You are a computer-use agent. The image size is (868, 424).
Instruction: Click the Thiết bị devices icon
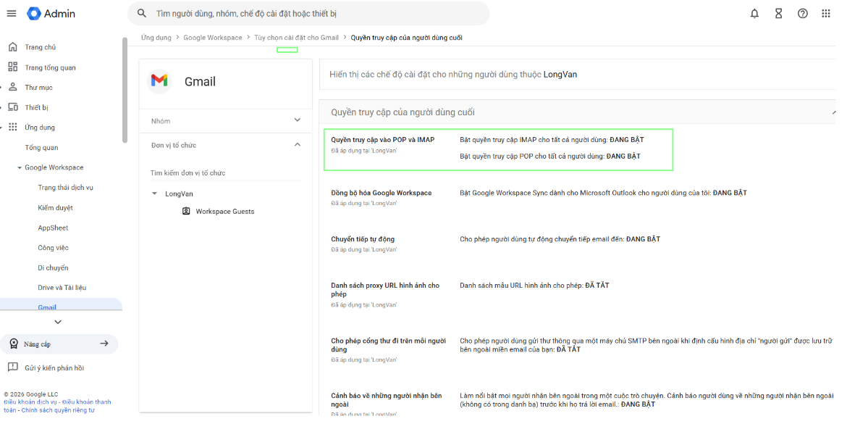13,107
